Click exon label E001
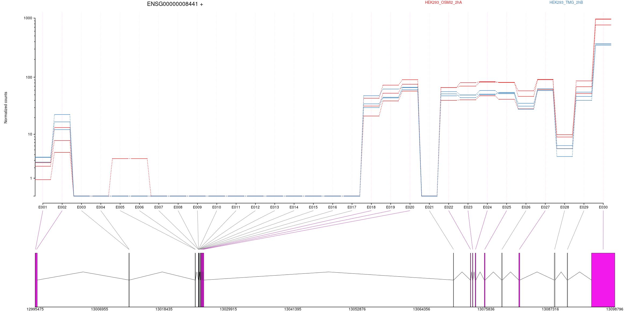The height and width of the screenshot is (322, 644). (43, 207)
